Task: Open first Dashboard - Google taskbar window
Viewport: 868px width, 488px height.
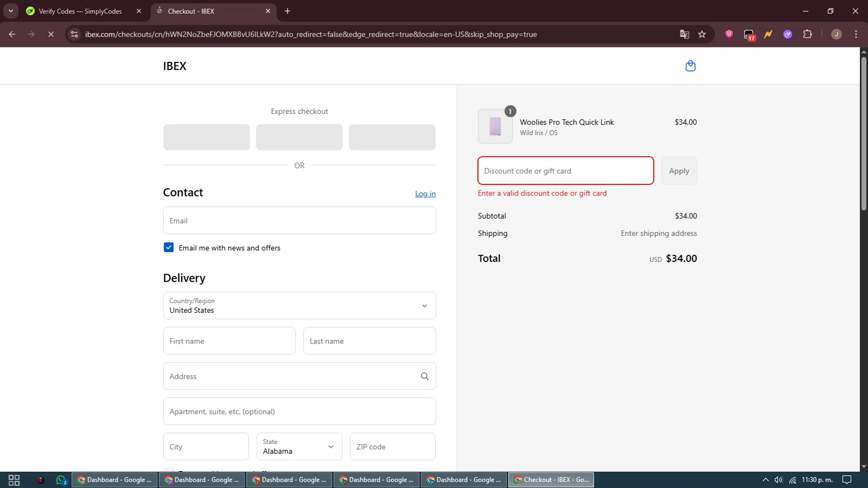Action: coord(115,480)
